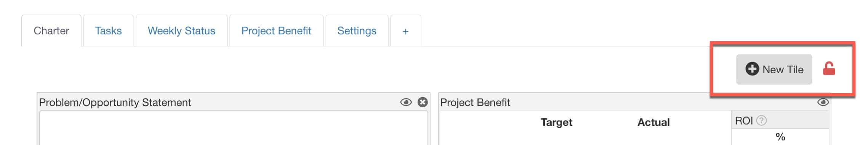Switch to the Tasks tab
This screenshot has height=145, width=868.
(108, 31)
